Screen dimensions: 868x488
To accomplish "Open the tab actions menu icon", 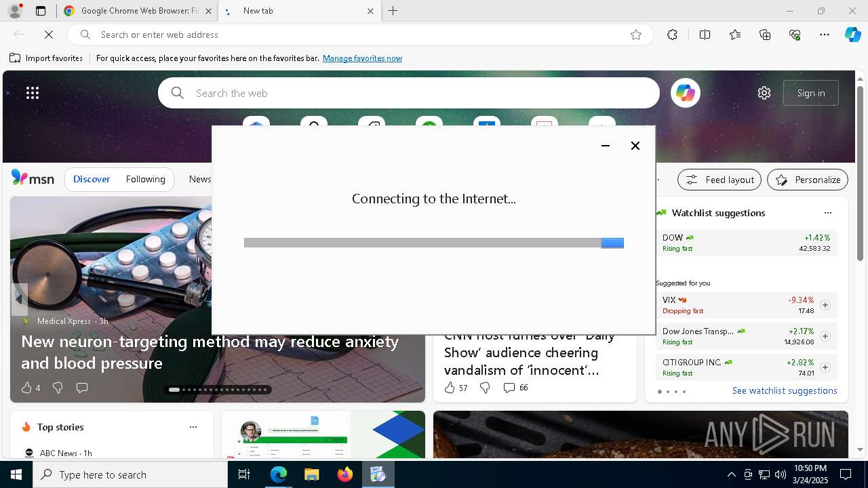I will (41, 11).
